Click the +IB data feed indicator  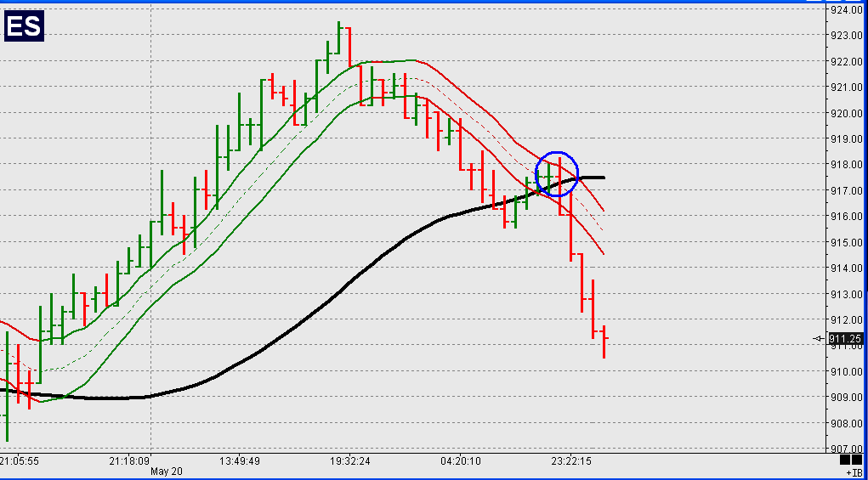pyautogui.click(x=854, y=473)
